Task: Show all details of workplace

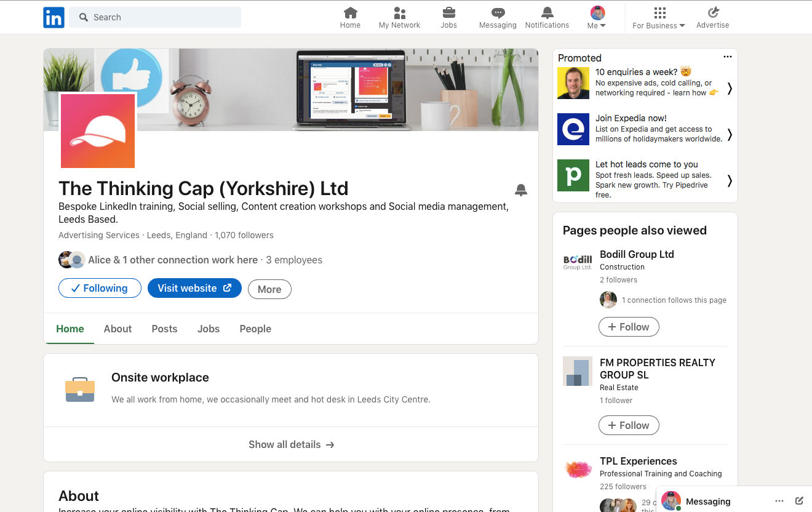Action: click(291, 444)
